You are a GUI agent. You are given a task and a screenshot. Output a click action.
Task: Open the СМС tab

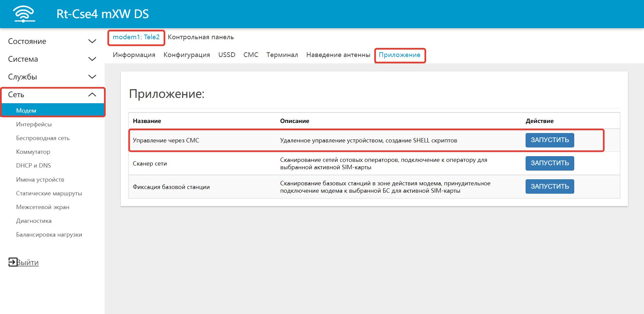pyautogui.click(x=251, y=55)
